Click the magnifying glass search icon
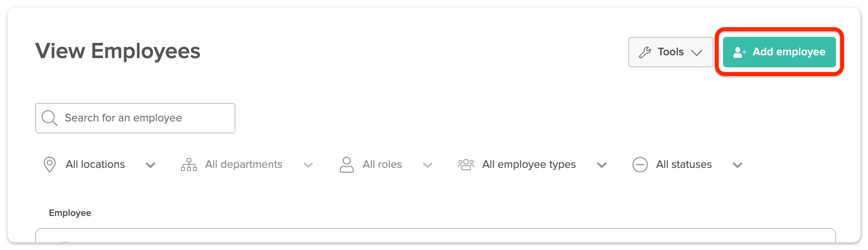This screenshot has height=250, width=868. (x=49, y=118)
